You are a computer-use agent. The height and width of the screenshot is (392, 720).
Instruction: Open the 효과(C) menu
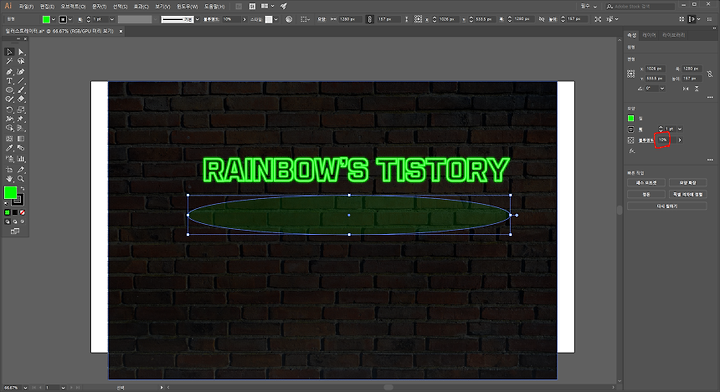[x=141, y=6]
